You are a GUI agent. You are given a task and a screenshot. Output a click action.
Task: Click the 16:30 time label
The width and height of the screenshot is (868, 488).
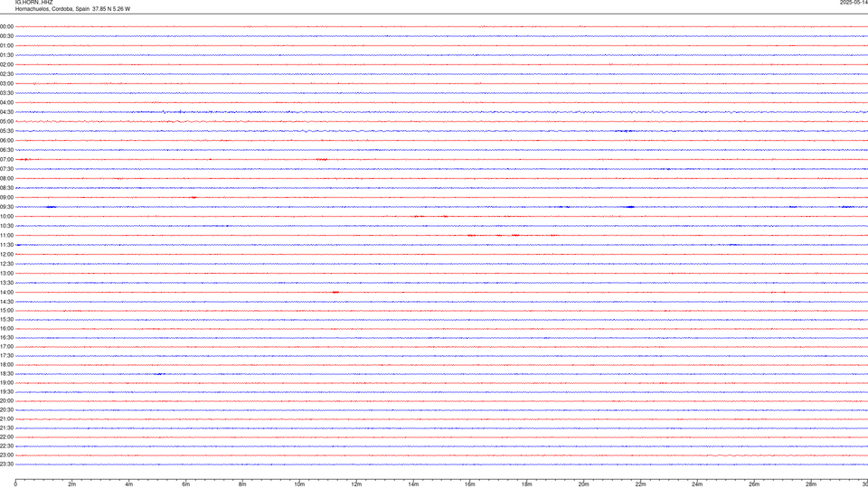pos(6,337)
